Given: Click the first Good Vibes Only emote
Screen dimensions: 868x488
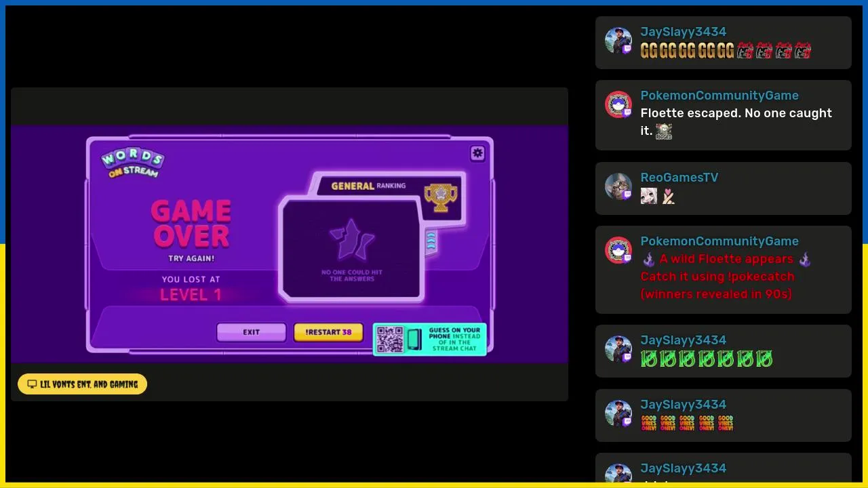Looking at the screenshot, I should coord(649,424).
